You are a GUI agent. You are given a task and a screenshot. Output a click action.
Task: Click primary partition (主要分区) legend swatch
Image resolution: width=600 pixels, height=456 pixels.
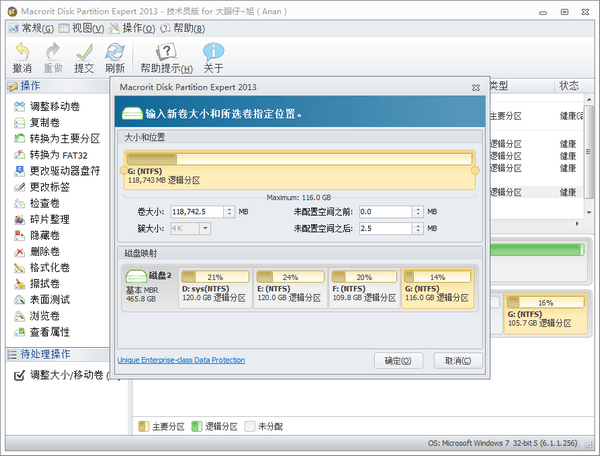tap(143, 426)
